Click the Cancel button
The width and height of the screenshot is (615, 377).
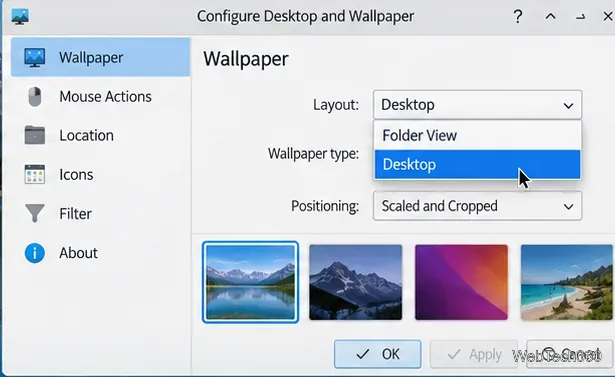[569, 354]
